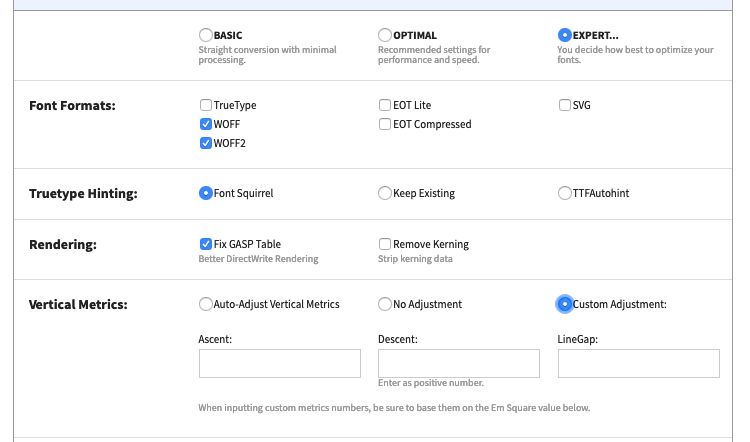Select Custom Adjustment radio button
This screenshot has width=750, height=442.
(x=564, y=304)
